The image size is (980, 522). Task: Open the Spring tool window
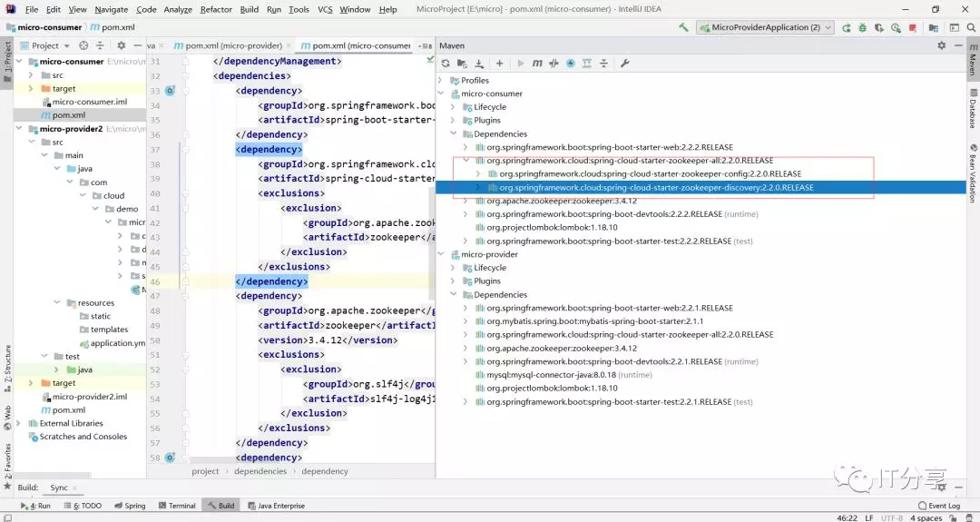coord(130,506)
